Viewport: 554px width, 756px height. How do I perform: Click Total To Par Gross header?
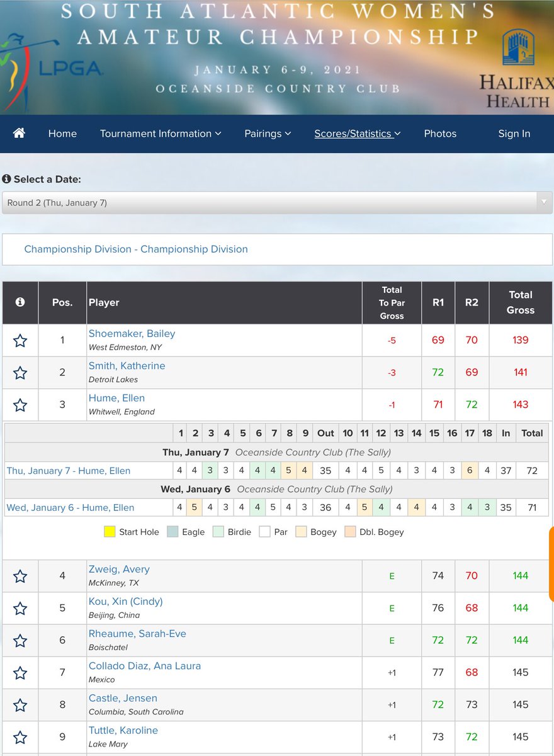[x=392, y=302]
